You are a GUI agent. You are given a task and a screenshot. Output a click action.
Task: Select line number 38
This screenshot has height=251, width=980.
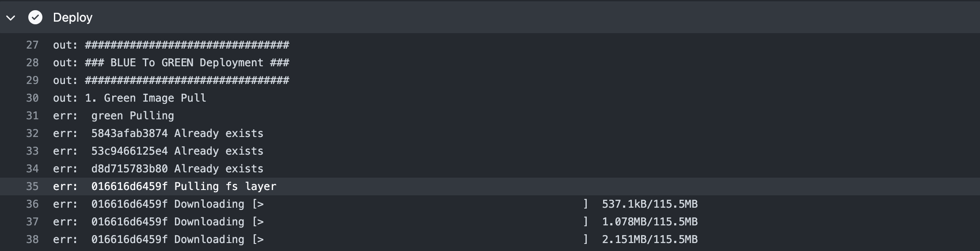click(32, 240)
